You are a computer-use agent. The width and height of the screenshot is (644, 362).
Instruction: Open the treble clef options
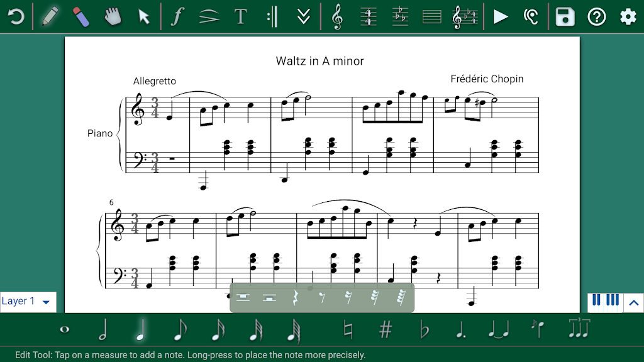click(337, 17)
